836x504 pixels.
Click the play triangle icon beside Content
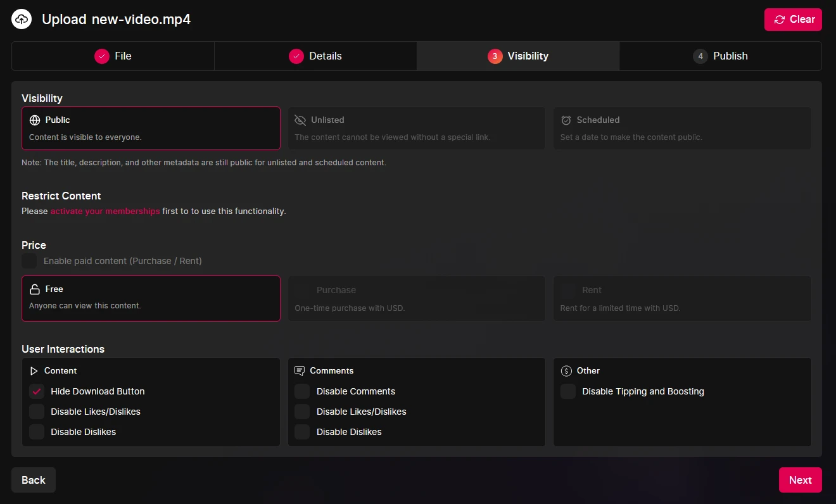tap(34, 371)
